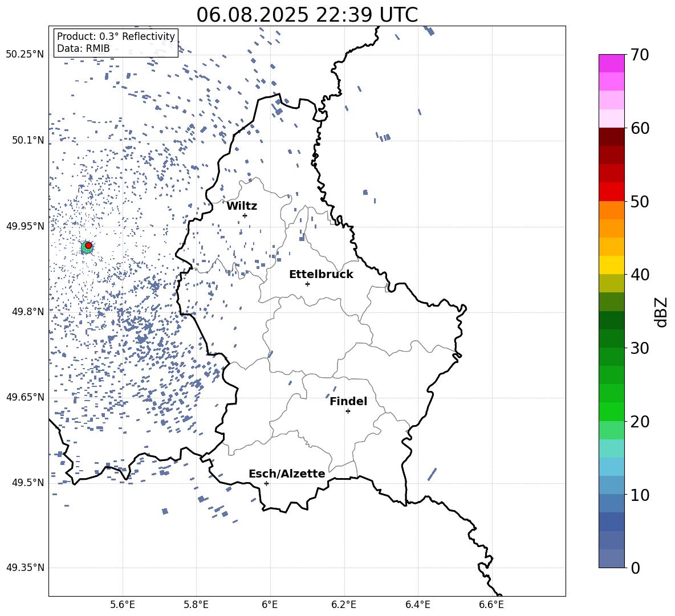The height and width of the screenshot is (616, 675).
Task: Click the bright green colorbar segment above 20
Action: coord(611,412)
